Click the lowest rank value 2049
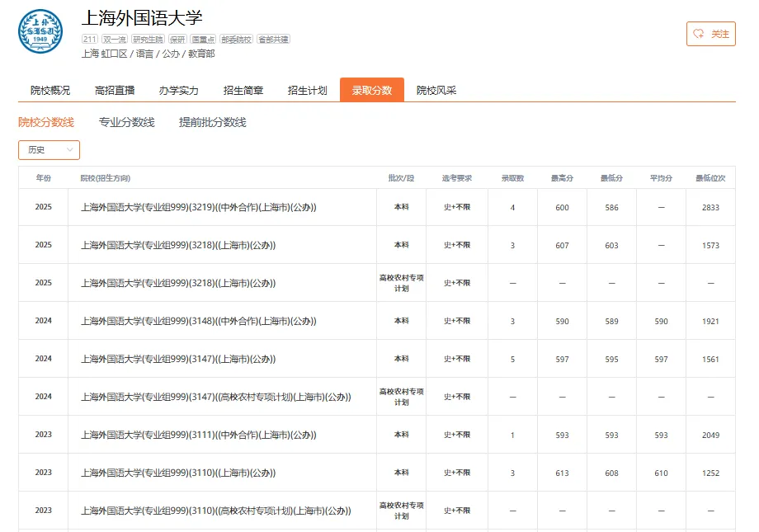The width and height of the screenshot is (759, 532). coord(710,435)
